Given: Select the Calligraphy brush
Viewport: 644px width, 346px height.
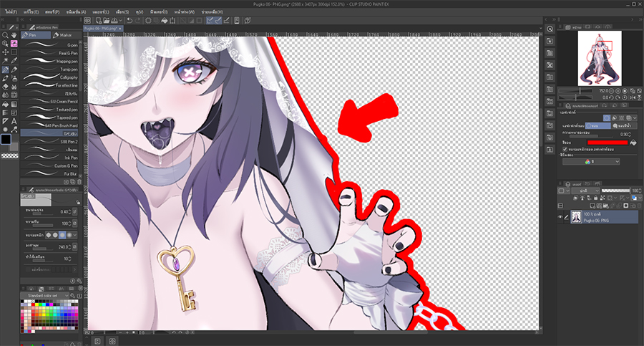Looking at the screenshot, I should pyautogui.click(x=49, y=77).
